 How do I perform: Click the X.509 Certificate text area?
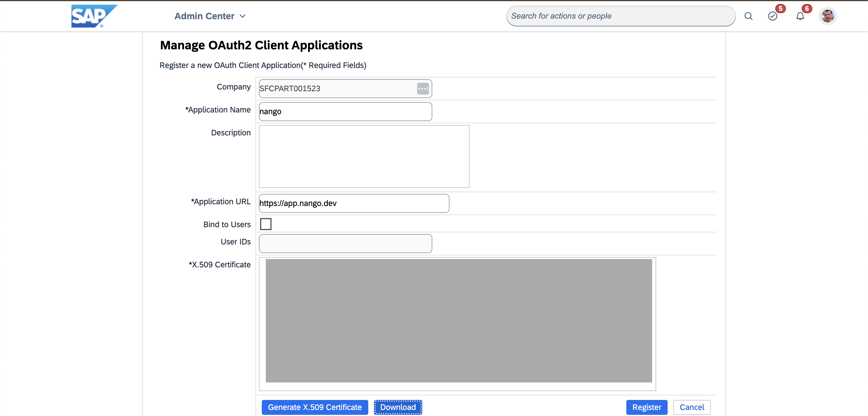(457, 324)
